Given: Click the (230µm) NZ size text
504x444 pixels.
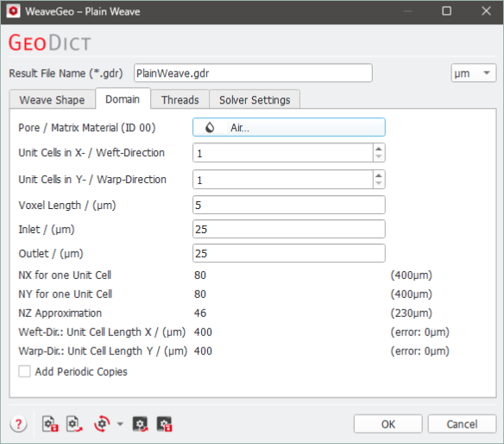Looking at the screenshot, I should coord(411,313).
